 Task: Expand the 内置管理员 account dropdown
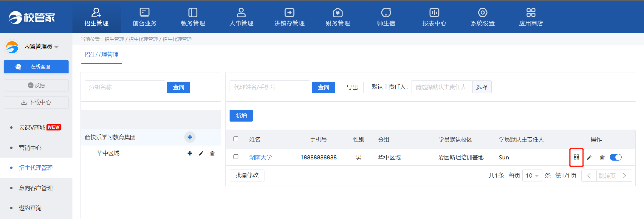[x=56, y=47]
